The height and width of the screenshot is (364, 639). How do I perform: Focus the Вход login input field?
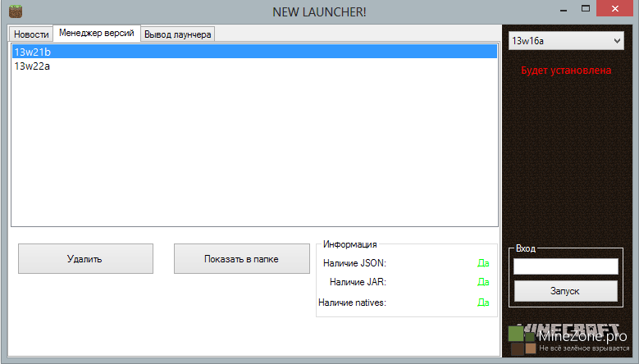tap(565, 266)
